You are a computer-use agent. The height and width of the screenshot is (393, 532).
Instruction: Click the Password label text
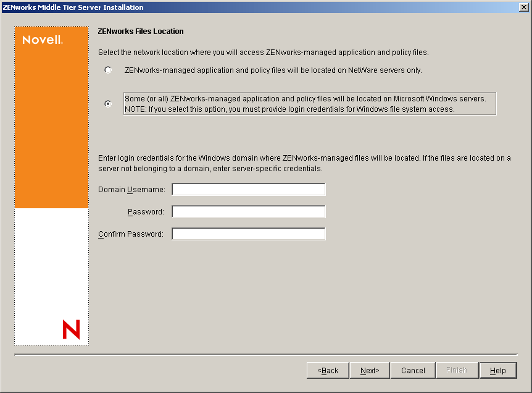pos(149,211)
